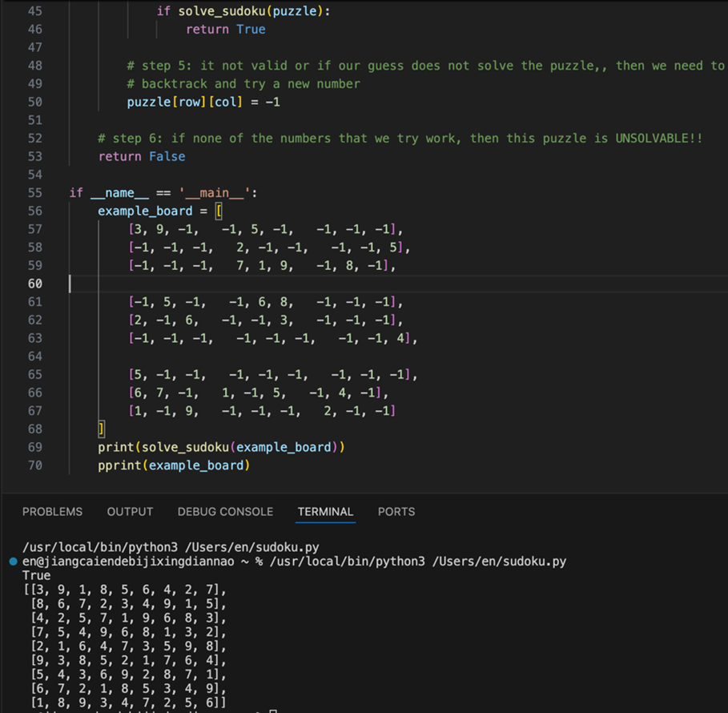Select line number 60 in the gutter
Viewport: 728px width, 713px height.
34,284
